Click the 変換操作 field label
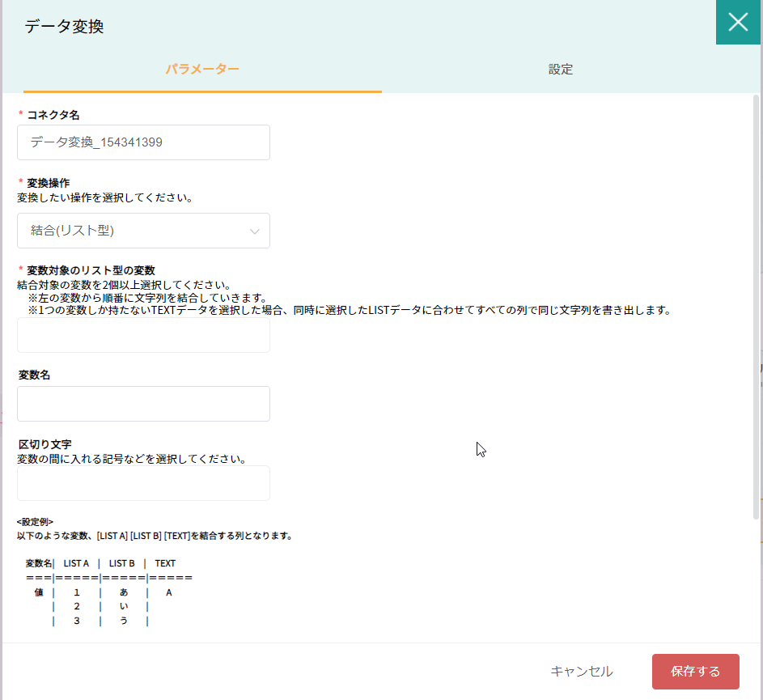The height and width of the screenshot is (700, 763). (49, 183)
